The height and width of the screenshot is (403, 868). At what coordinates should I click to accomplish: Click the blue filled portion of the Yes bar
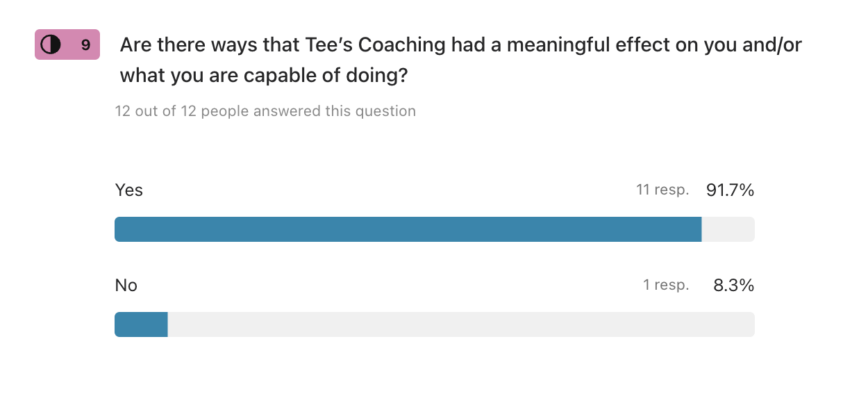pos(408,229)
